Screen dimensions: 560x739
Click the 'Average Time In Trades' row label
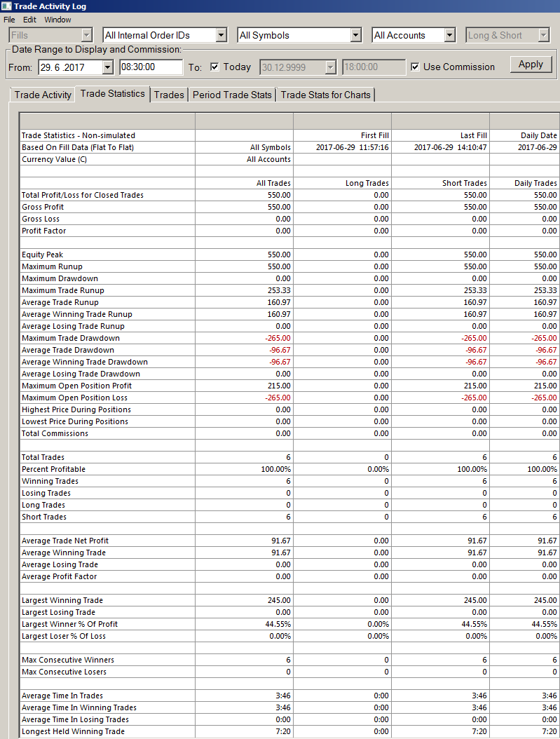[x=62, y=696]
